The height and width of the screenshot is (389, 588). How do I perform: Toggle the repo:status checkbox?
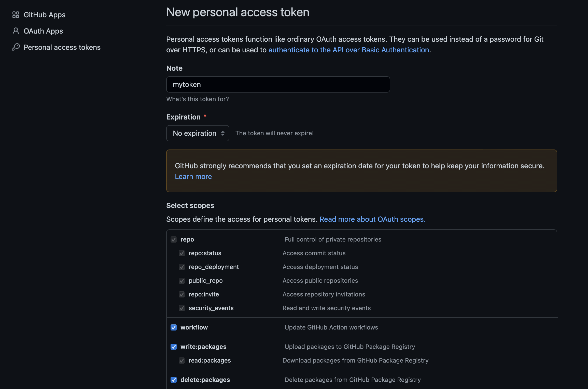[182, 253]
